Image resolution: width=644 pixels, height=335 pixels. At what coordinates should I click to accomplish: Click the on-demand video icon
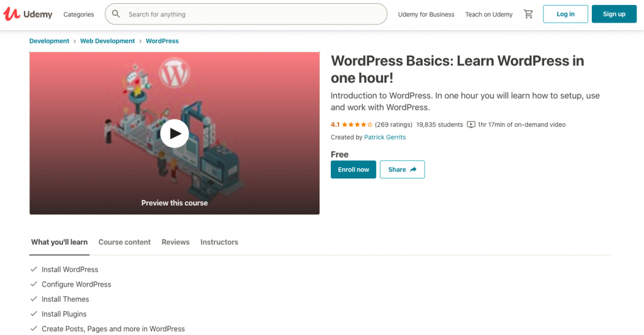471,125
